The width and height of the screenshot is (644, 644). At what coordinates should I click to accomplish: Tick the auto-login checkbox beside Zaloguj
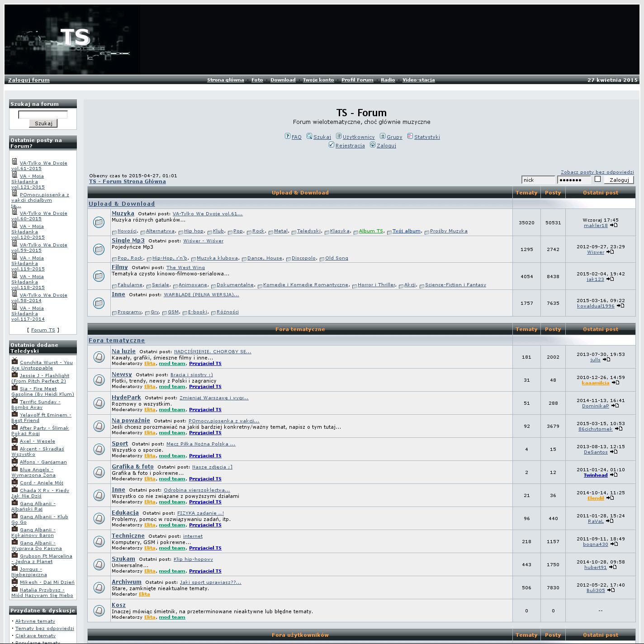[597, 179]
